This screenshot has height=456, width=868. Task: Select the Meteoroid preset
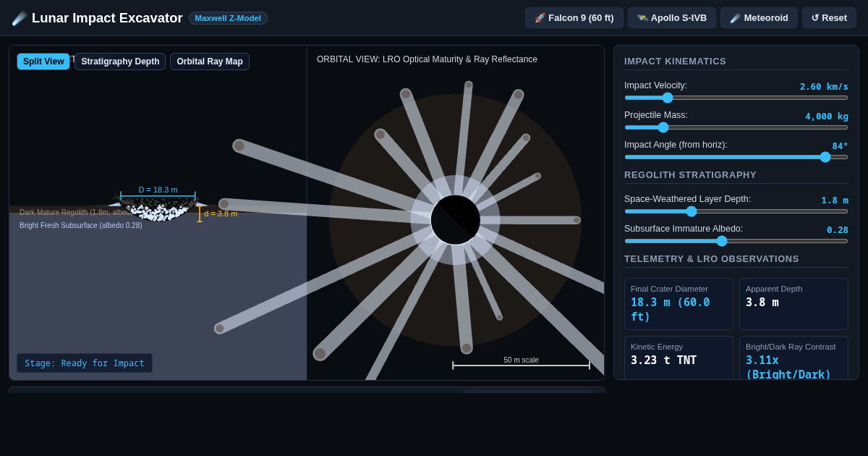[759, 18]
